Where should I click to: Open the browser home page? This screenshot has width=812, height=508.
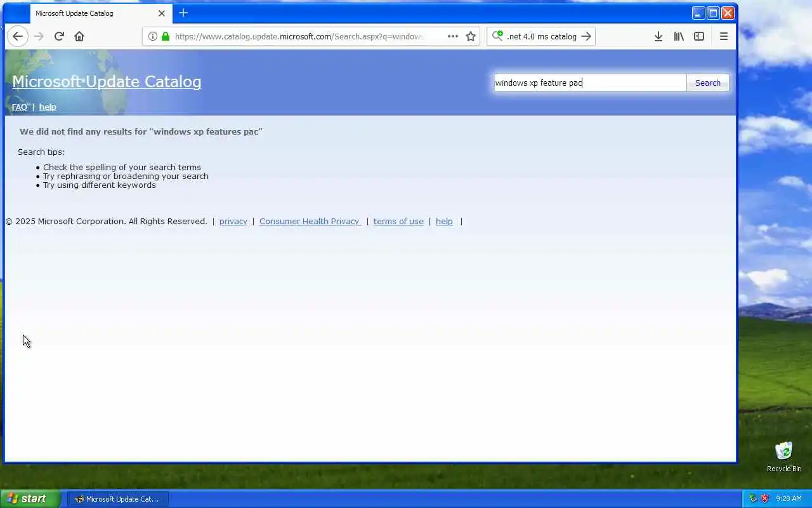pyautogui.click(x=79, y=36)
